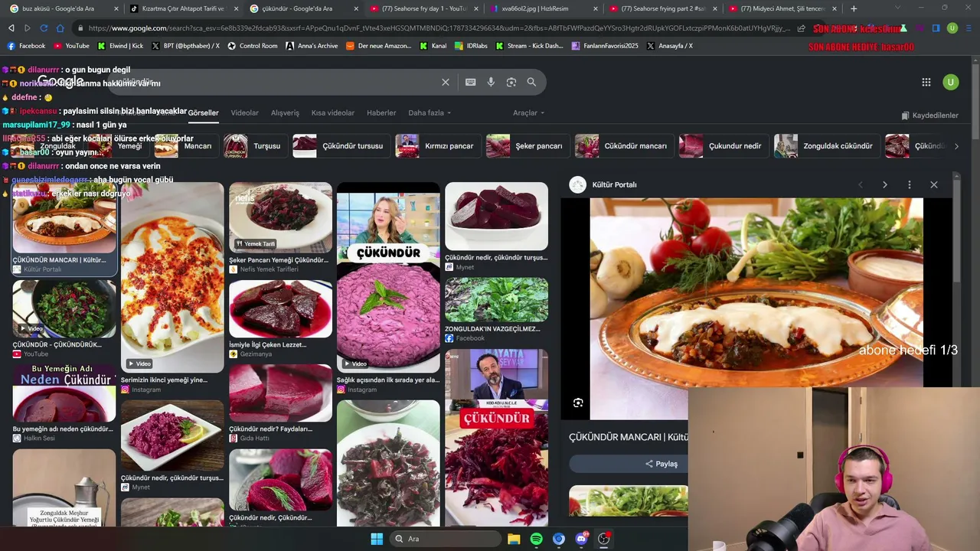Switch to the Görseller tab
980x551 pixels.
point(204,113)
